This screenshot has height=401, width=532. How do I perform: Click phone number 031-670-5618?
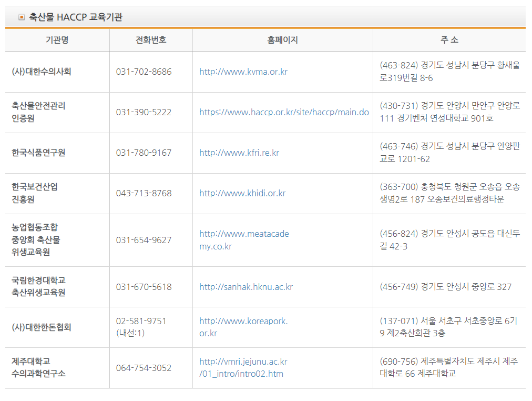point(144,287)
